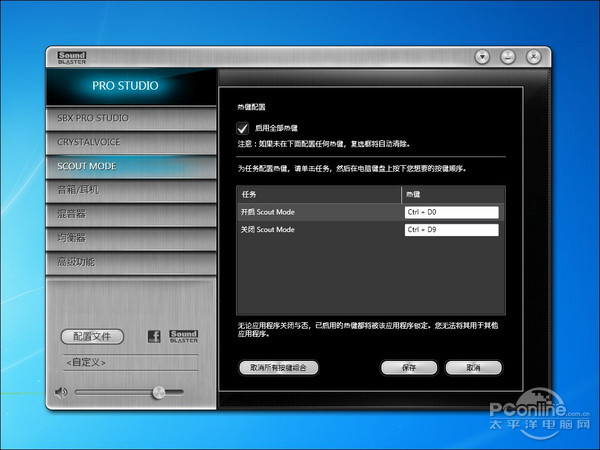Click 取消所有按键组合 button
This screenshot has width=600, height=450.
[x=279, y=368]
